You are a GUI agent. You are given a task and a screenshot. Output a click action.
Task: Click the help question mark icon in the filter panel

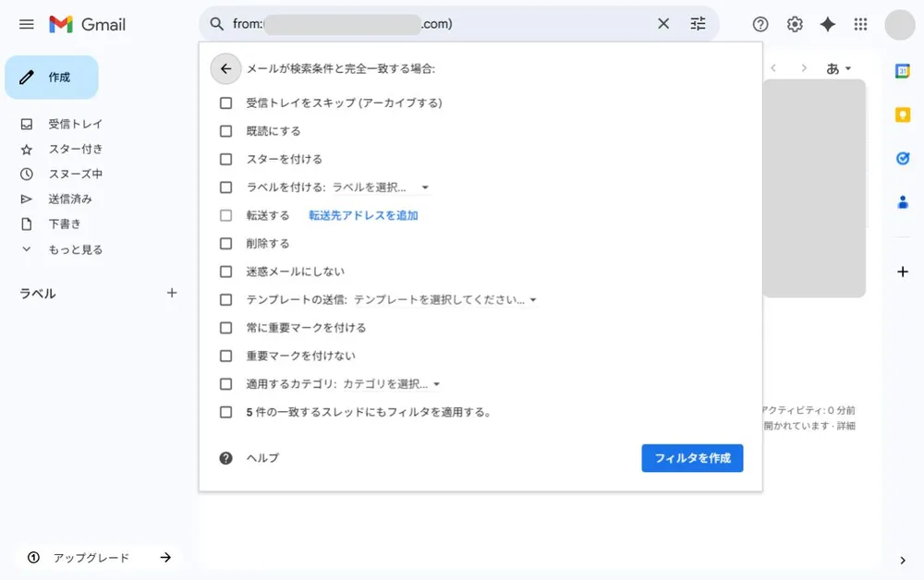225,458
